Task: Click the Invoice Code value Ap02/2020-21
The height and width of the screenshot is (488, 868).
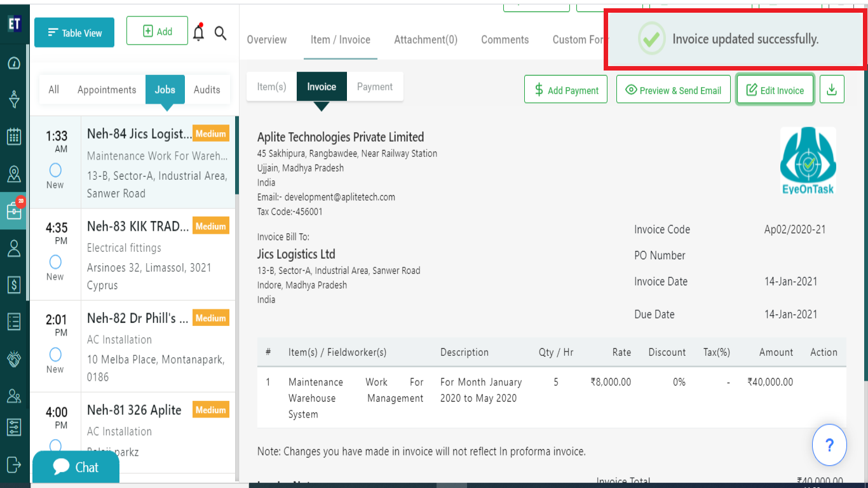Action: pos(795,229)
